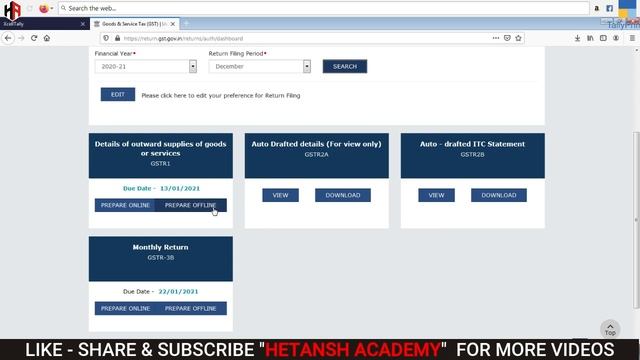This screenshot has height=360, width=640.
Task: Close the XcelTally tab
Action: pos(83,24)
